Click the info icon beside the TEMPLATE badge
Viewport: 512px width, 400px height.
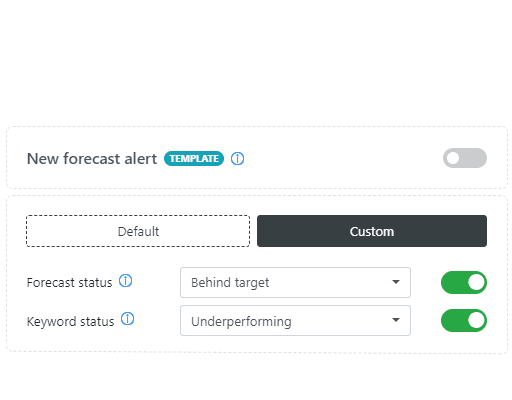[237, 158]
